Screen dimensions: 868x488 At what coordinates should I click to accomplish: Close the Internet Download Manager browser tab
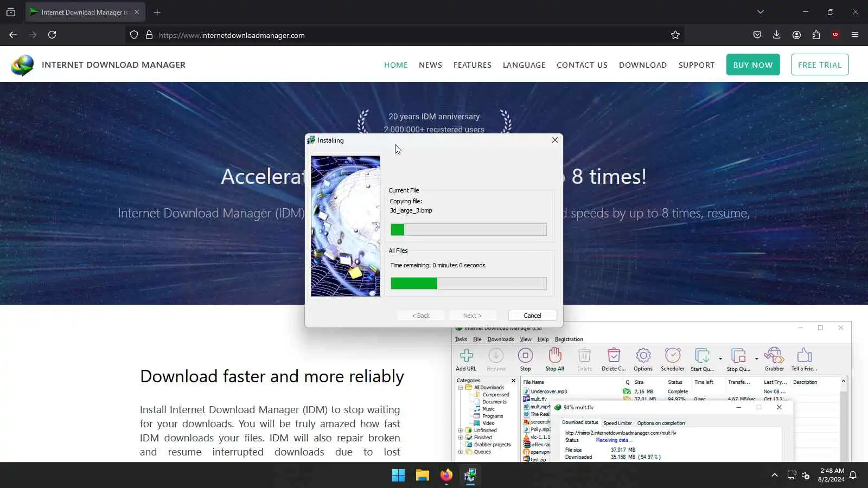(x=137, y=12)
